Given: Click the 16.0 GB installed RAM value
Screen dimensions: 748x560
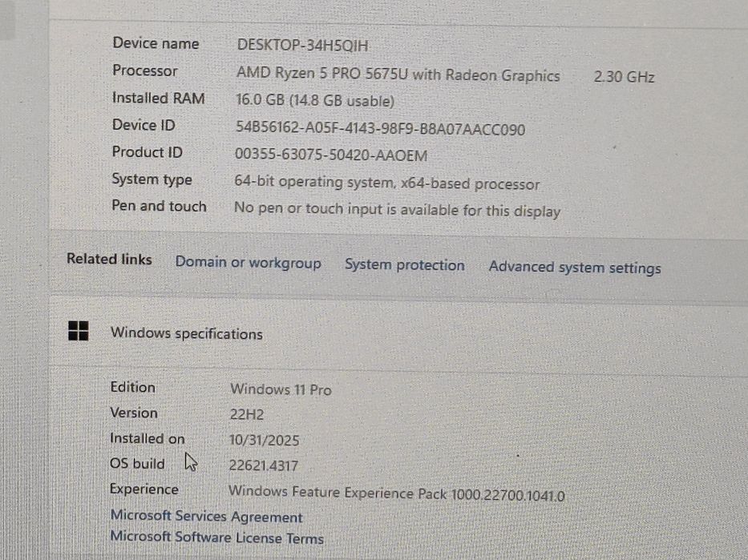Looking at the screenshot, I should click(315, 101).
